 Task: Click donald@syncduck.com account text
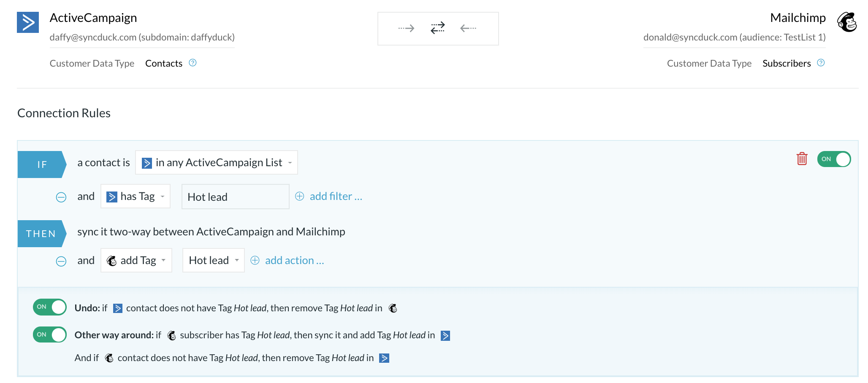735,37
